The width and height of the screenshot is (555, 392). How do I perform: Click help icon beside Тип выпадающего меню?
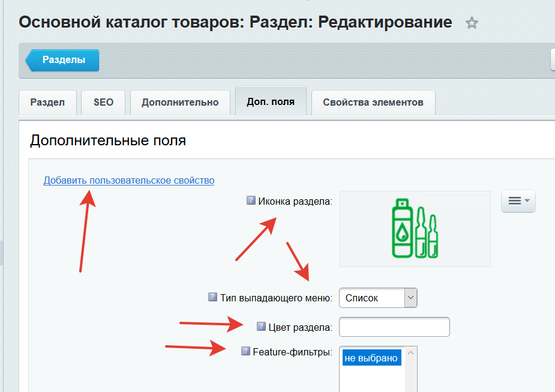tap(212, 297)
